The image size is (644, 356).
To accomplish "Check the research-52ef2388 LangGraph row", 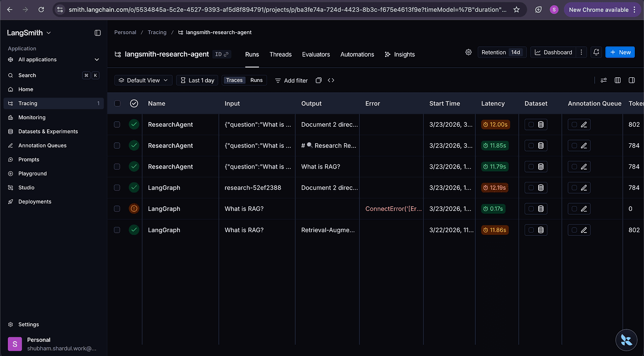I will tap(117, 187).
